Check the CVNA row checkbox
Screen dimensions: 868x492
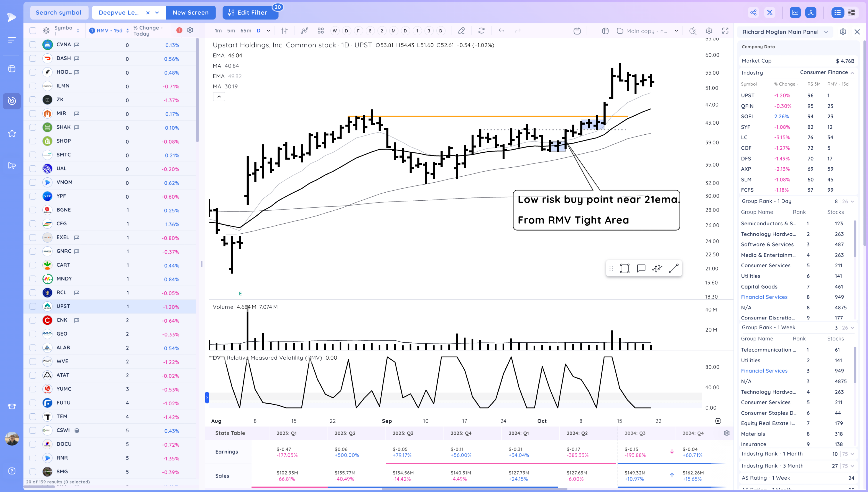pyautogui.click(x=33, y=45)
